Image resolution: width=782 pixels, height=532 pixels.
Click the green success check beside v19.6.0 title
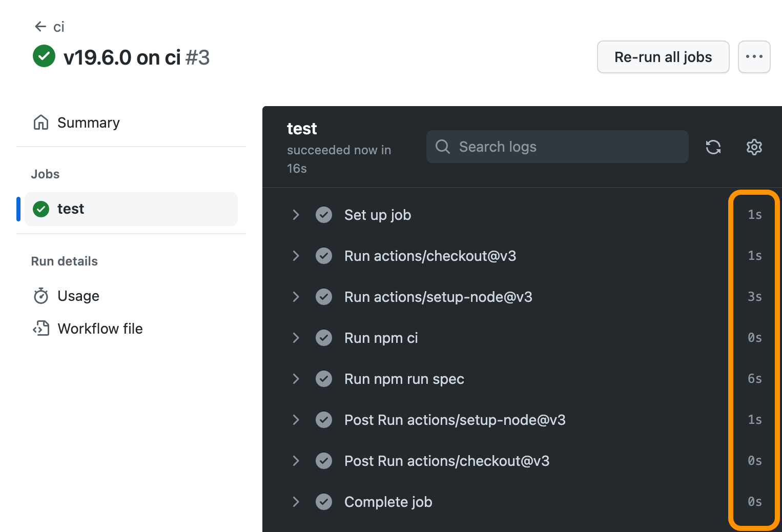click(44, 56)
